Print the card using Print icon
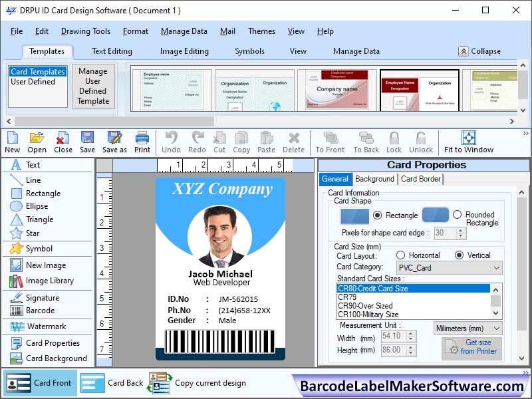 (x=142, y=142)
